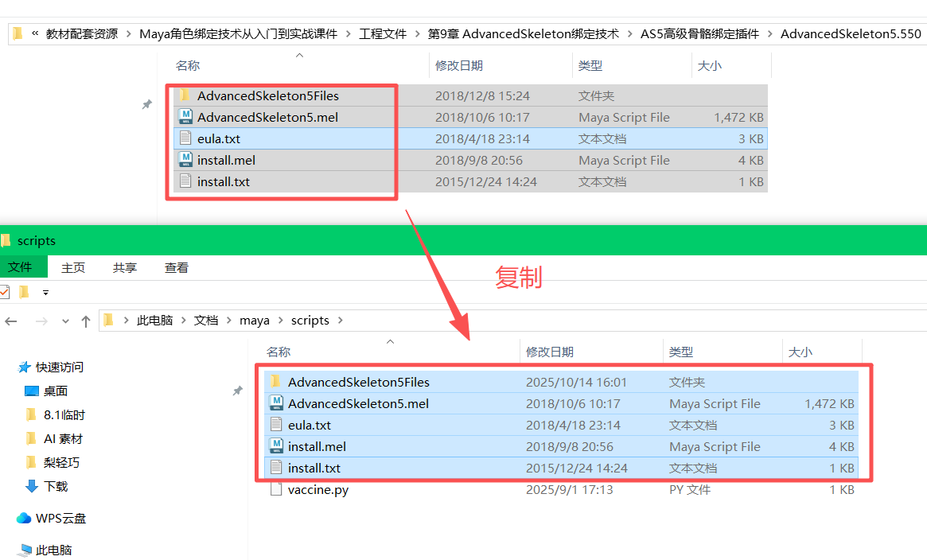Click new folder icon in quick toolbar
This screenshot has width=927, height=560.
(x=24, y=292)
